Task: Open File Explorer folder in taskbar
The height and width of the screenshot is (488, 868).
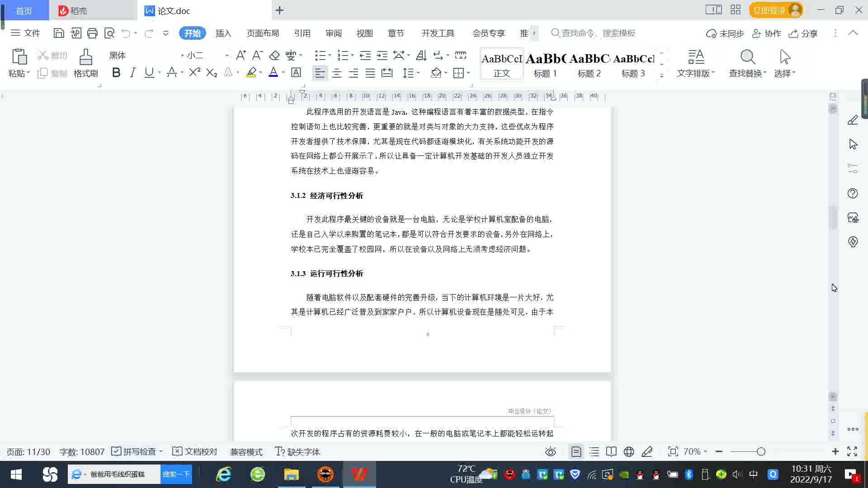Action: [292, 474]
